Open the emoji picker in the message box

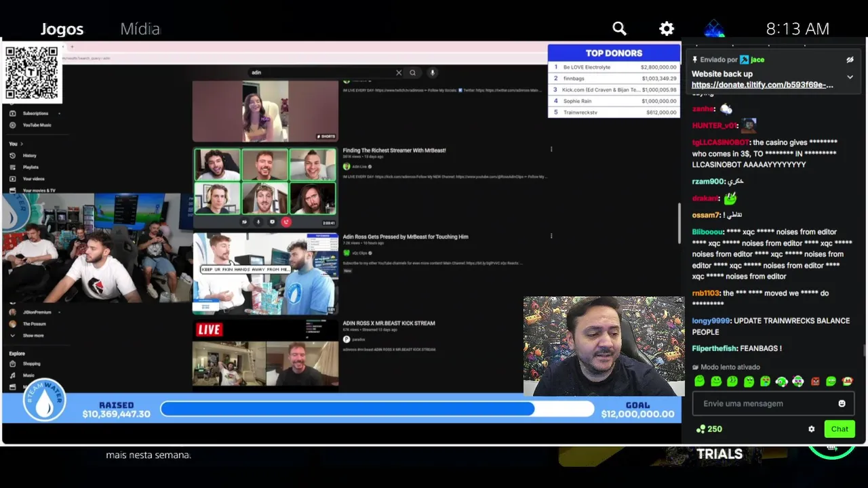point(842,403)
